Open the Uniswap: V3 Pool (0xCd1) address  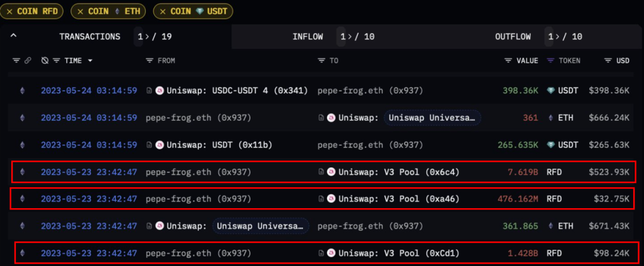399,253
